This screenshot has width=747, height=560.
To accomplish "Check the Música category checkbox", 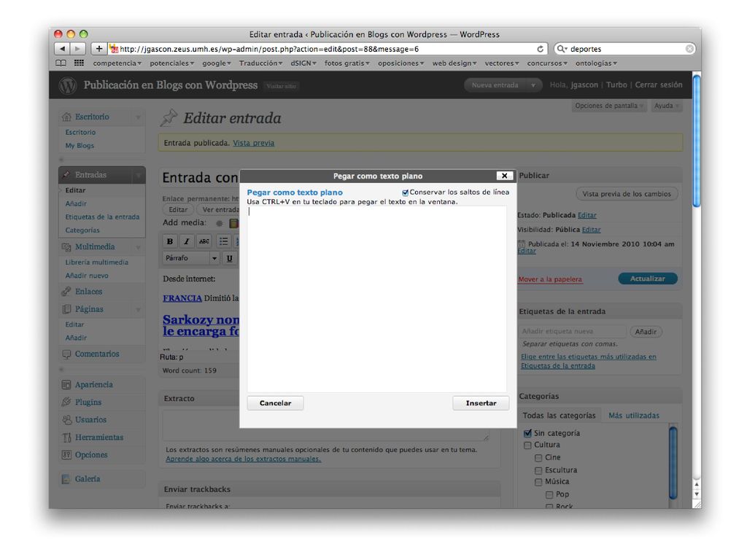I will 538,482.
